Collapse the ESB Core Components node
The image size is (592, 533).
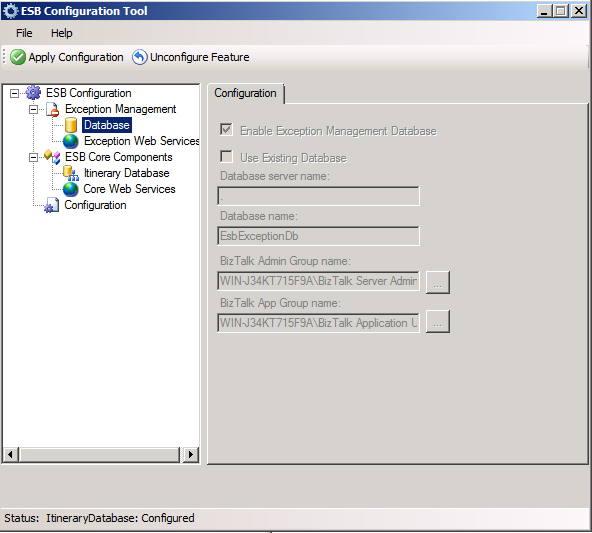33,157
